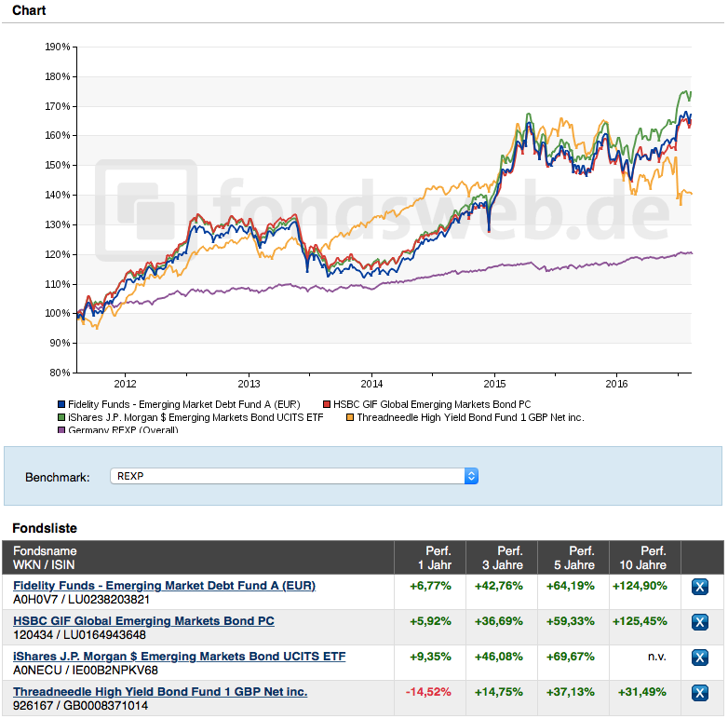Viewport: 728px width, 719px height.
Task: Open Threadneedle High Yield Bond Fund link
Action: click(160, 692)
